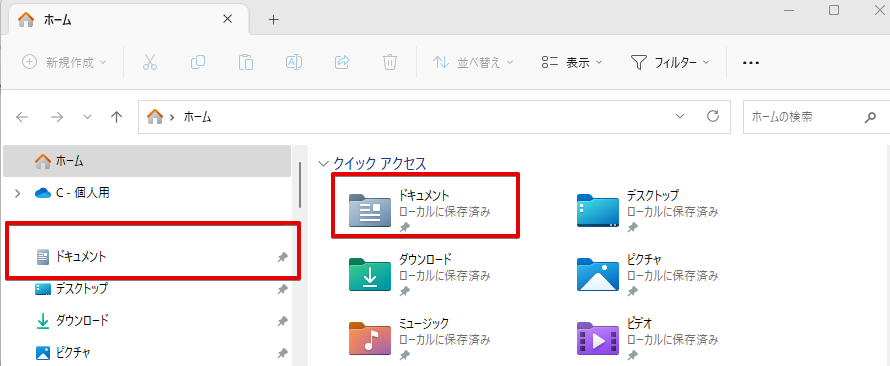The width and height of the screenshot is (890, 366).
Task: Click the Cut scissors icon
Action: pos(149,62)
